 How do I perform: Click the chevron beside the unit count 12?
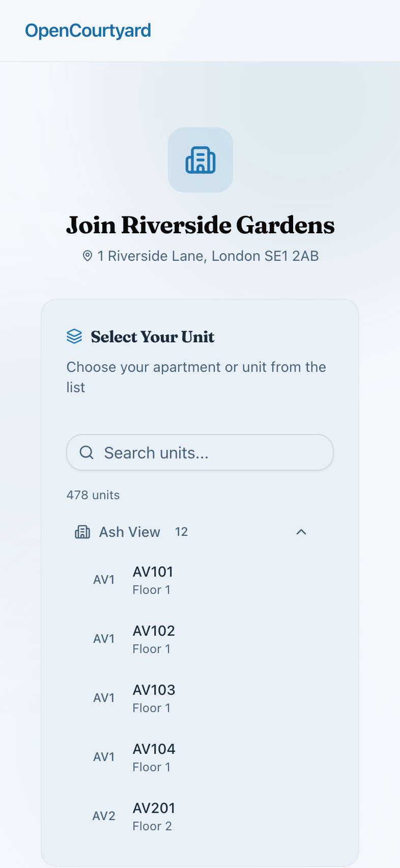click(x=301, y=532)
